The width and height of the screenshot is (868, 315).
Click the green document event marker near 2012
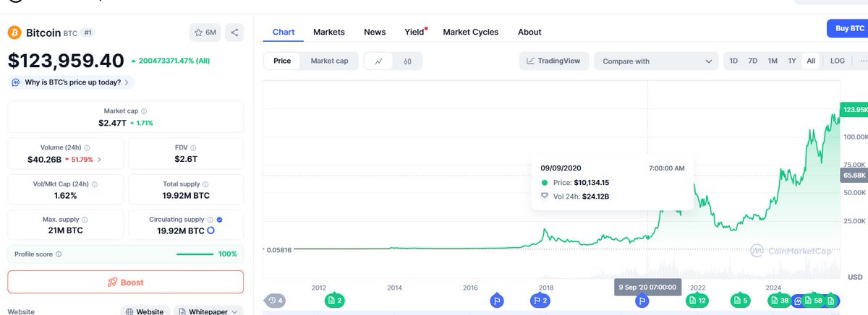[x=334, y=300]
